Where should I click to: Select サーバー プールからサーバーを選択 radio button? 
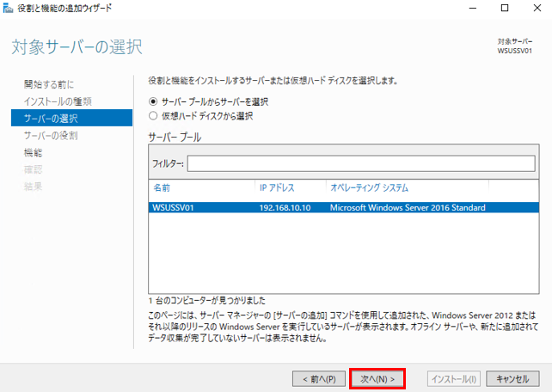tap(154, 101)
